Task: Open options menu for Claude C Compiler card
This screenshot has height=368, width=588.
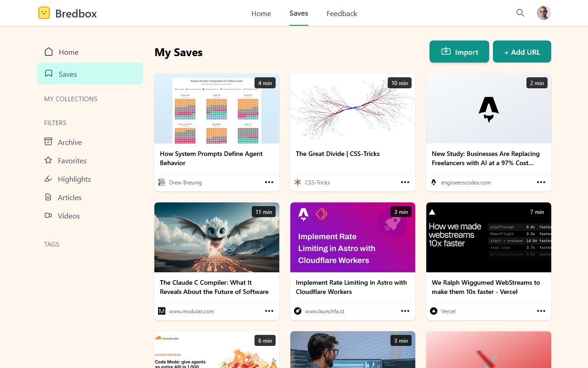Action: [x=269, y=311]
